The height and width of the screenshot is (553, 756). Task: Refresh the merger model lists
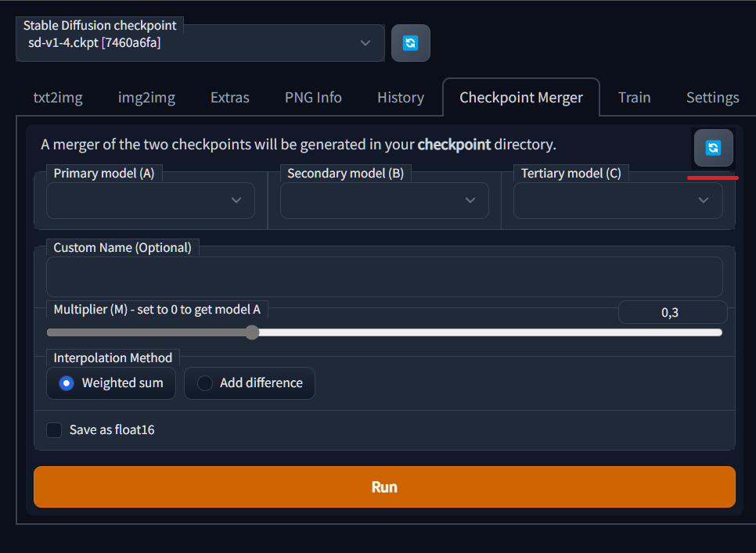point(713,148)
